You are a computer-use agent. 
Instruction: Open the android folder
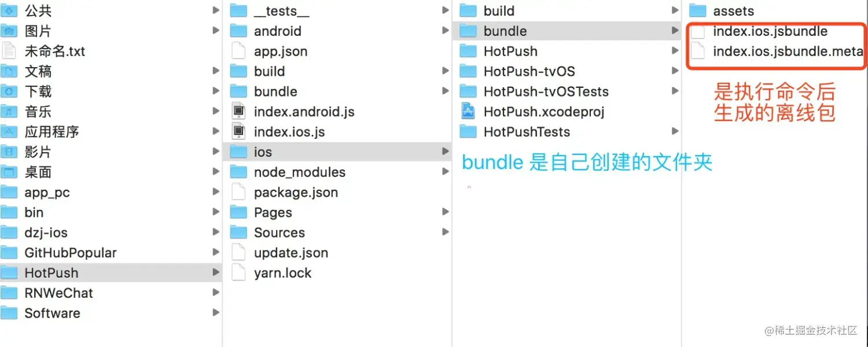277,31
